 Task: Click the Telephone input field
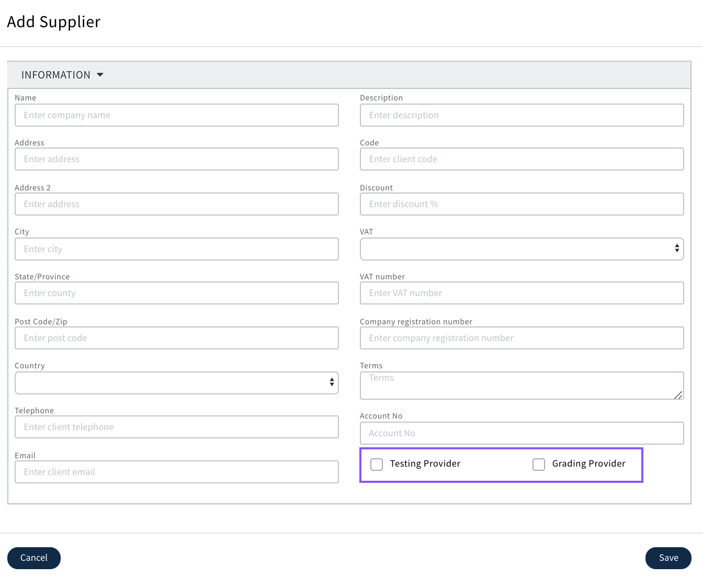tap(176, 427)
